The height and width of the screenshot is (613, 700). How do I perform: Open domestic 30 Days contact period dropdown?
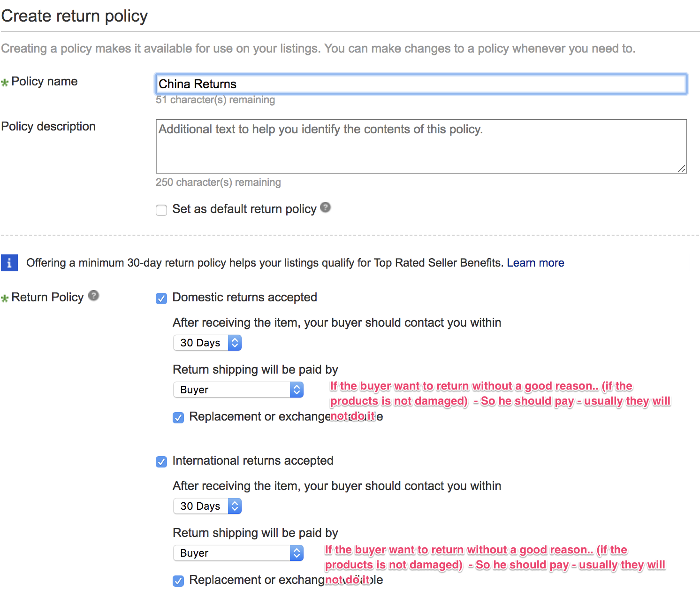(207, 343)
